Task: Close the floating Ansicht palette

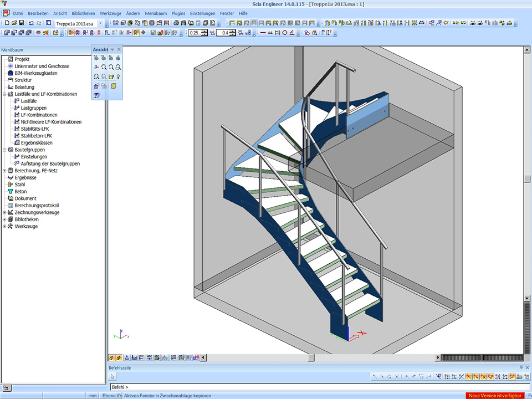Action: [x=119, y=49]
